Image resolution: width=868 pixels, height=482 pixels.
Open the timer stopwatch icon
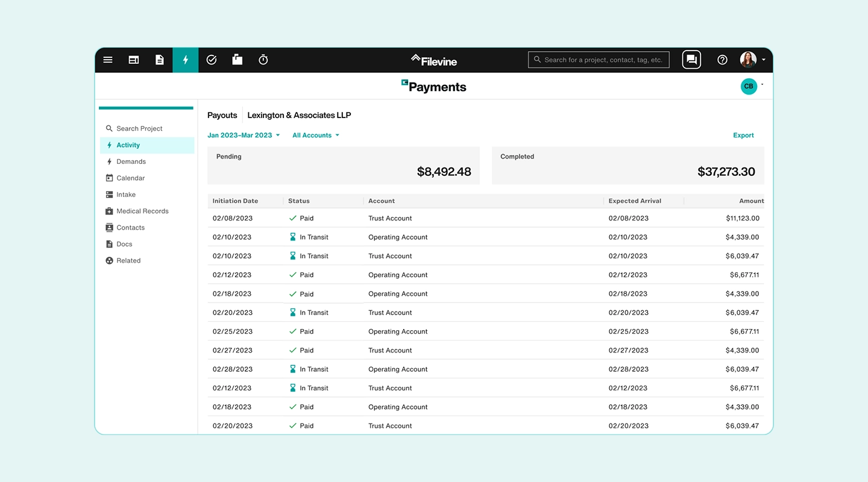263,59
